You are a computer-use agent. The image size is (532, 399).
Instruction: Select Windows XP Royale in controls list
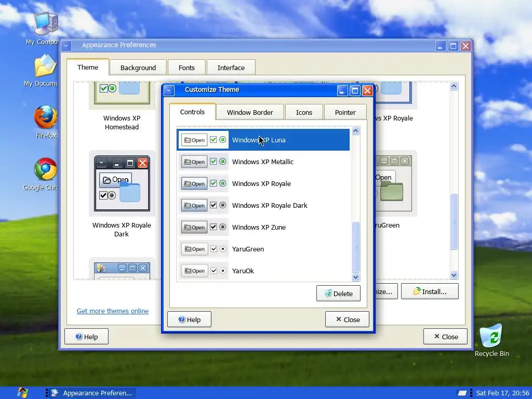coord(263,183)
